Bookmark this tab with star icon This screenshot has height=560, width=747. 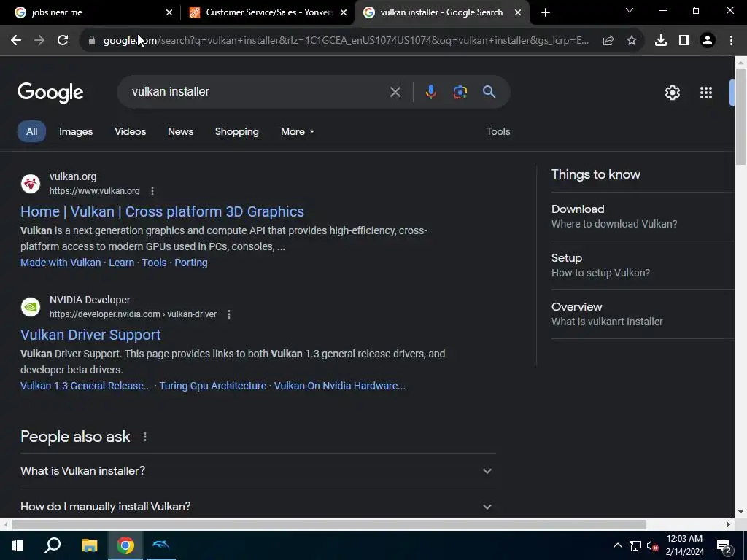pos(632,41)
